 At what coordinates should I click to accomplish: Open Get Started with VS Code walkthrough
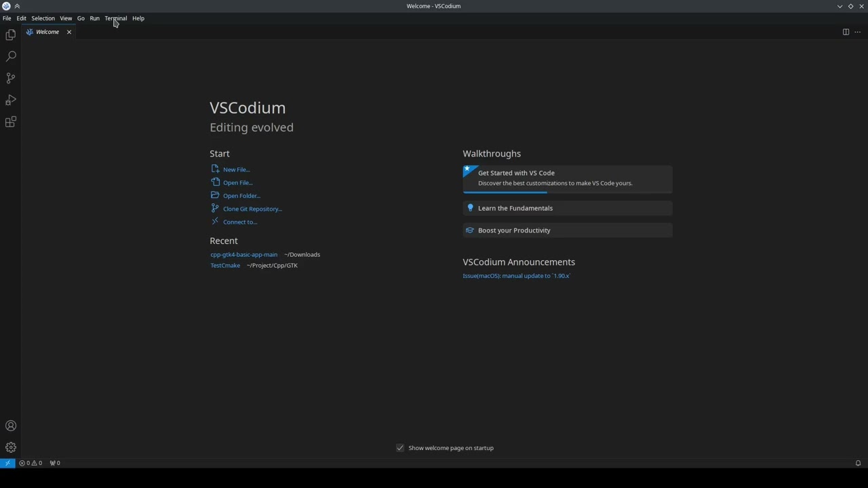coord(568,179)
